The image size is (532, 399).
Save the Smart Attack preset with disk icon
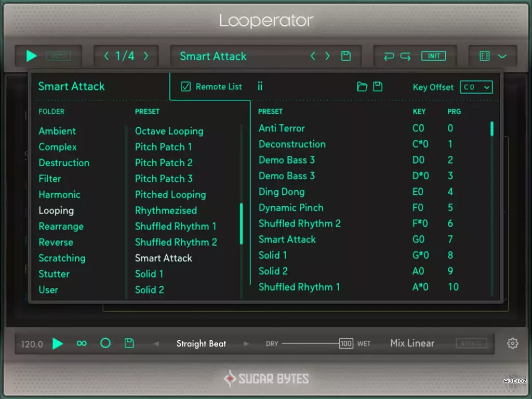coord(345,56)
